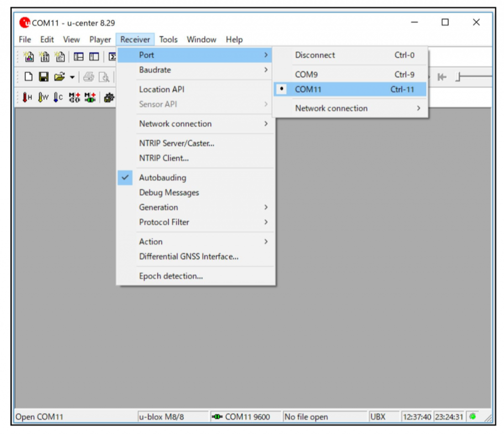Screen dimensions: 504x434
Task: Open the Messages View toolbar icon
Action: 78,57
